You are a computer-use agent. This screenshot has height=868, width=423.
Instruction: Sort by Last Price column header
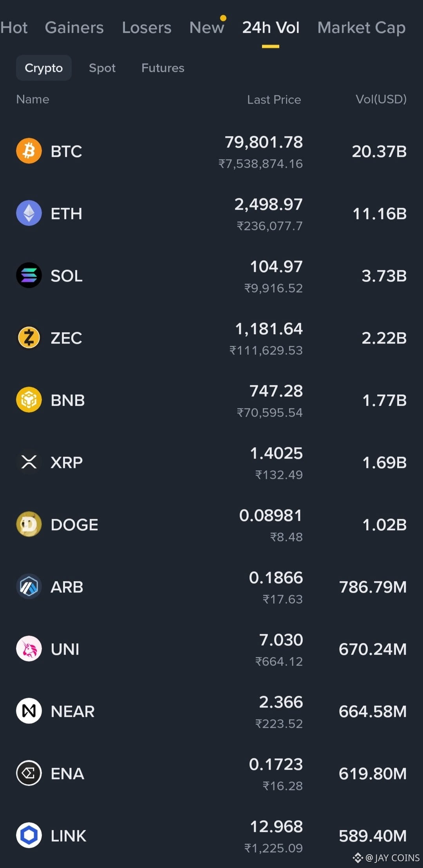(x=274, y=100)
